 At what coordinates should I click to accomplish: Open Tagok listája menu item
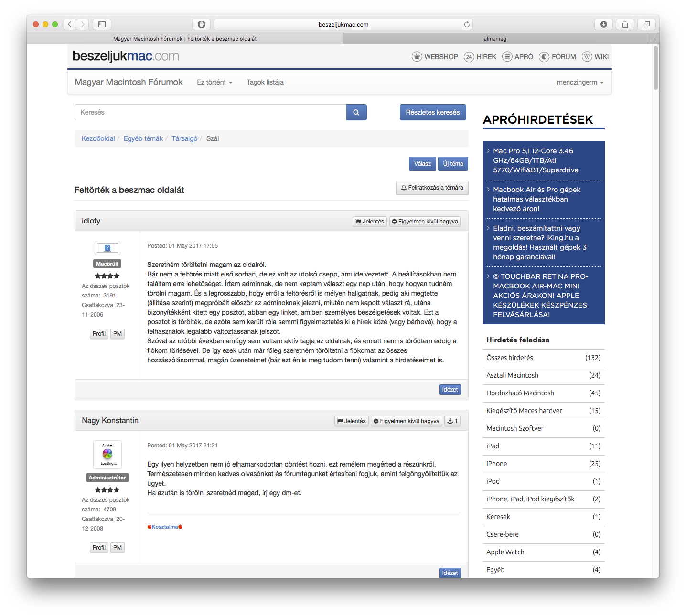(265, 82)
